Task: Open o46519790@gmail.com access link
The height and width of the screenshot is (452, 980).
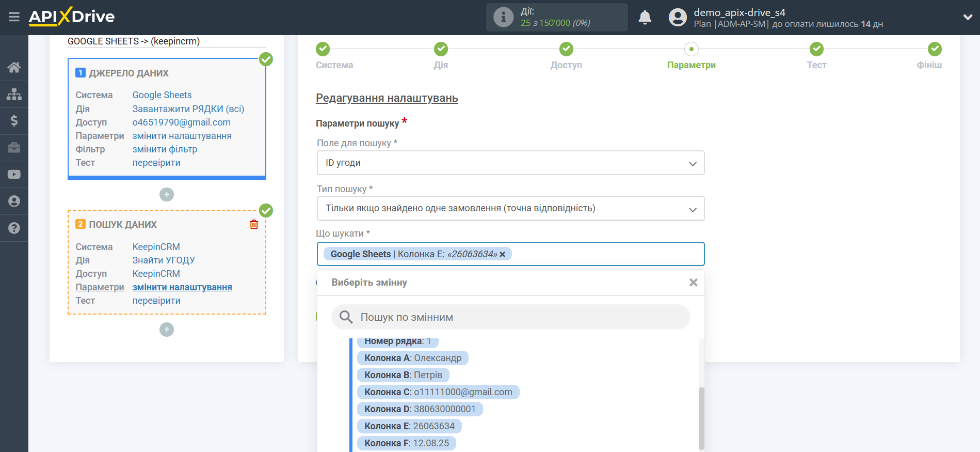Action: pos(182,122)
